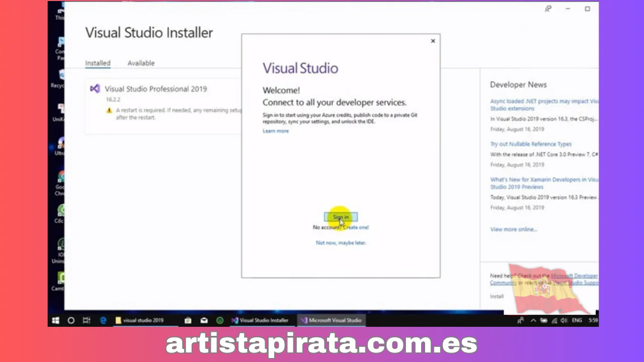Click the pin icon in the installer title bar
Image resolution: width=644 pixels, height=362 pixels.
tap(548, 9)
